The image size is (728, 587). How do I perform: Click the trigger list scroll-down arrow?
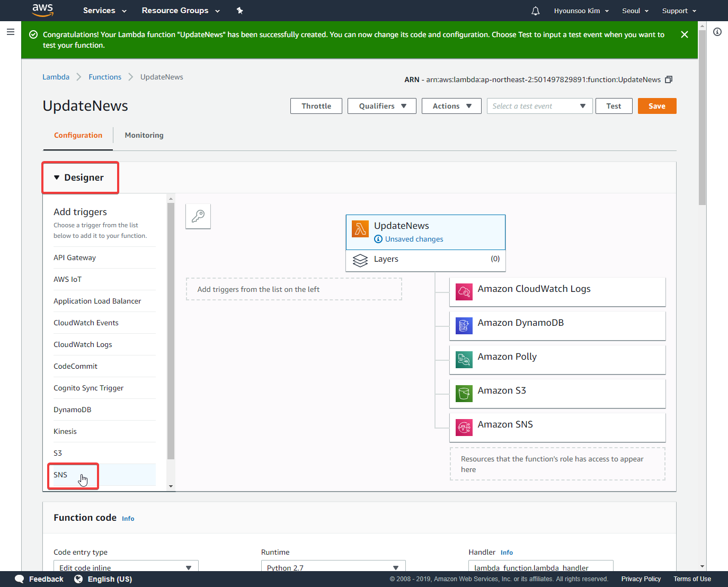pos(171,486)
